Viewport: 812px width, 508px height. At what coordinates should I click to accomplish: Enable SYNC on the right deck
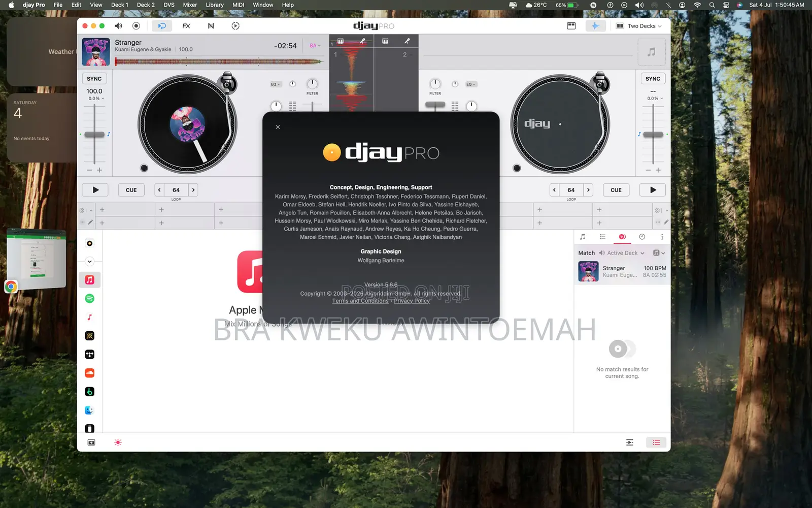(653, 79)
